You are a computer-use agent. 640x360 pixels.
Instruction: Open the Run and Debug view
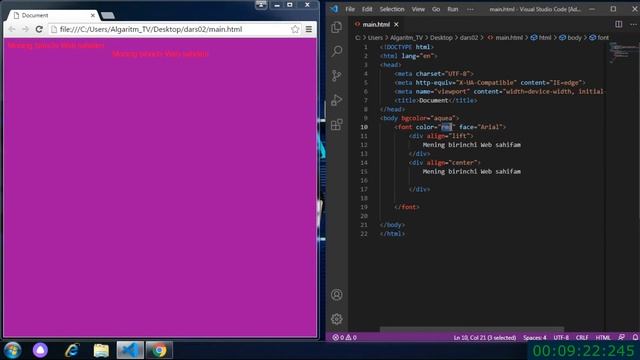point(337,100)
